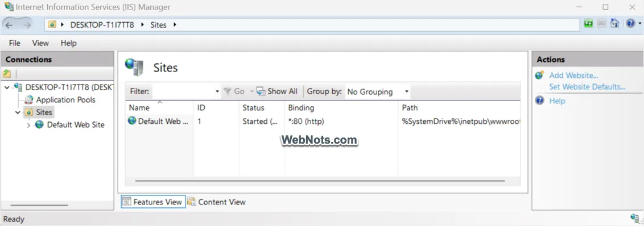Open the blue Help icon in toolbar

[631, 23]
